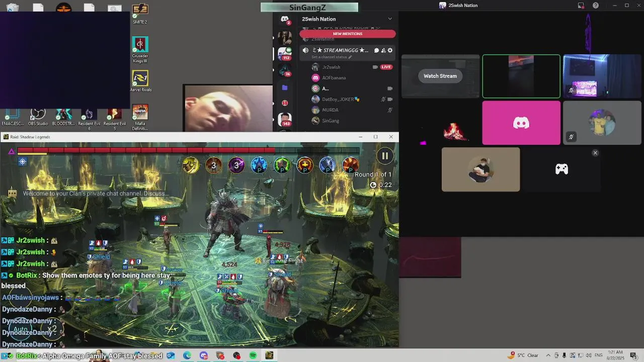Open STREAMINGGG channel invite people icon
The height and width of the screenshot is (362, 644).
point(383,50)
